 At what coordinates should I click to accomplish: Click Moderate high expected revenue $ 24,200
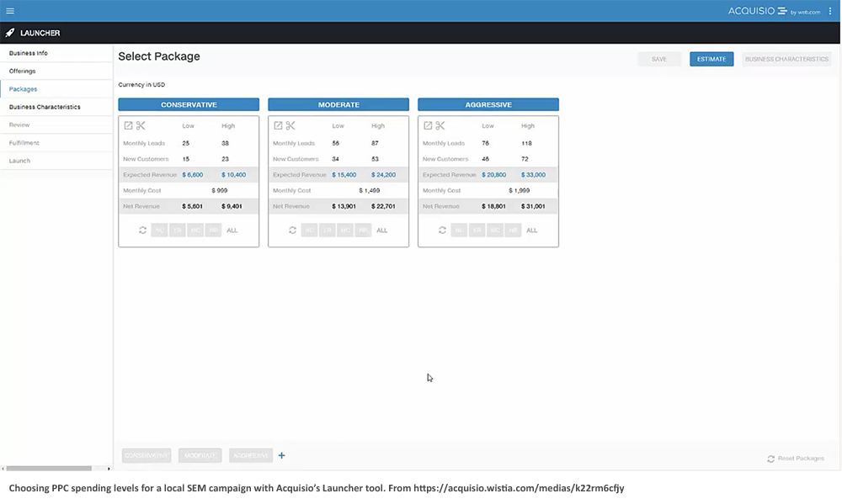tap(383, 175)
